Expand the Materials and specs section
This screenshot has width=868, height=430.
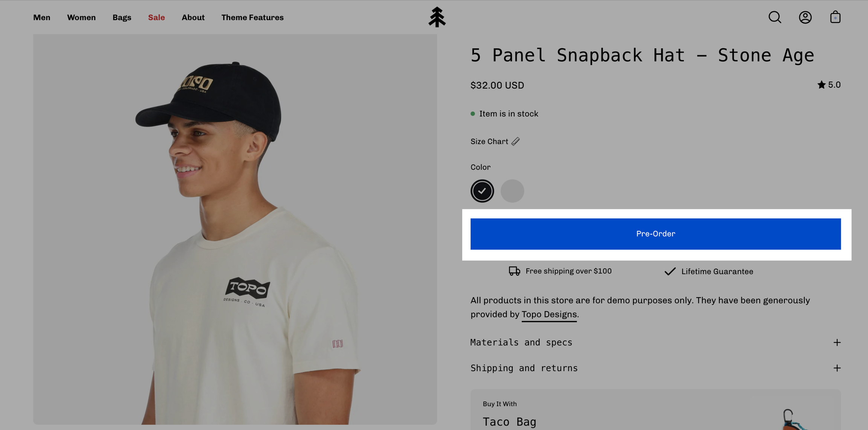521,342
